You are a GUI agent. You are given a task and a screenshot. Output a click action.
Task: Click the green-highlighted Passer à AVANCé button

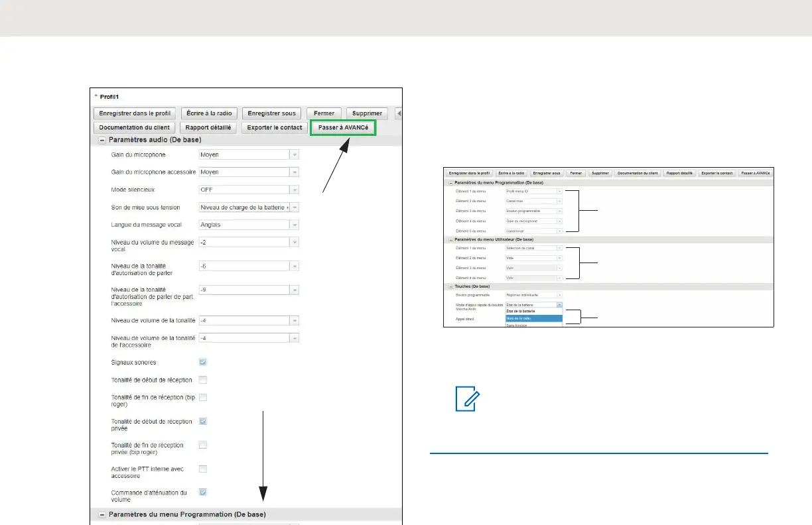point(343,127)
